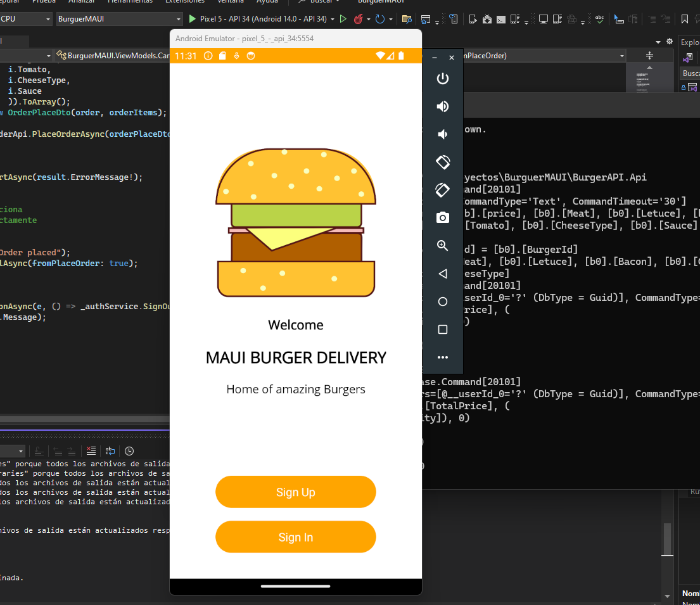This screenshot has height=605, width=700.
Task: Click the gear icon above editor
Action: [669, 42]
